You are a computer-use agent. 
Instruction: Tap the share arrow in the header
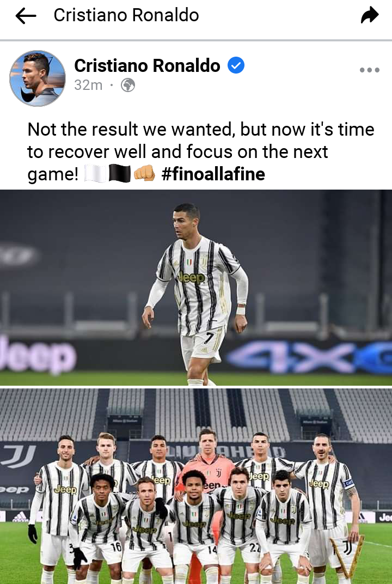click(370, 15)
